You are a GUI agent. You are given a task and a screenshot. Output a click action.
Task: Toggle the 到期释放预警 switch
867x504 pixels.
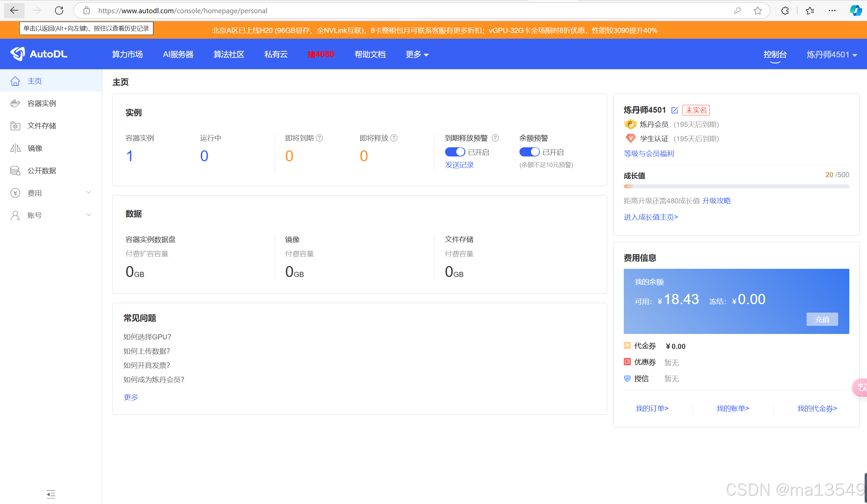coord(455,152)
